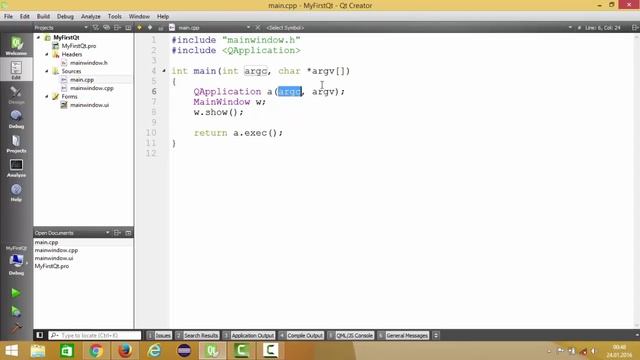Open the Design mode
The height and width of the screenshot is (360, 640).
(x=16, y=95)
